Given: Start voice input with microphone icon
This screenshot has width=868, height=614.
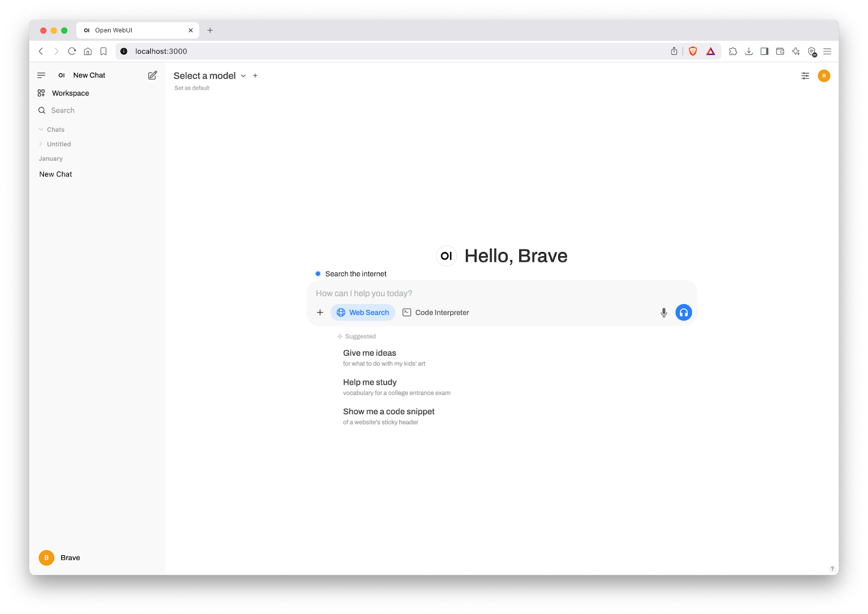Looking at the screenshot, I should [663, 313].
